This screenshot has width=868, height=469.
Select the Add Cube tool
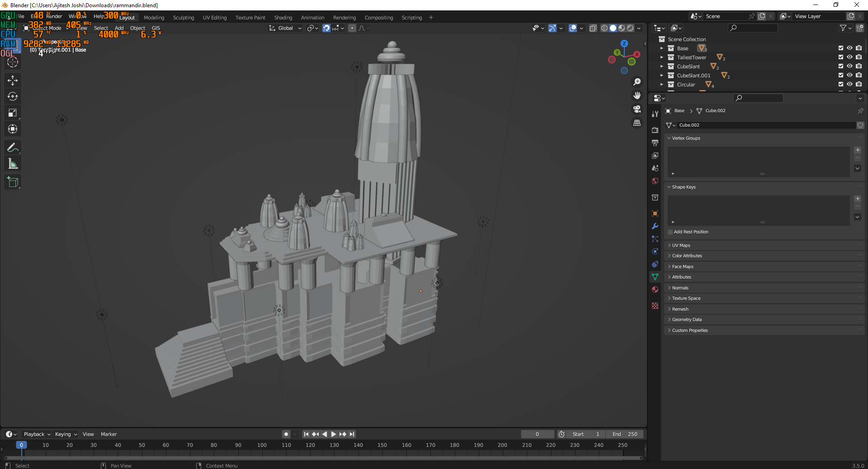coord(13,182)
